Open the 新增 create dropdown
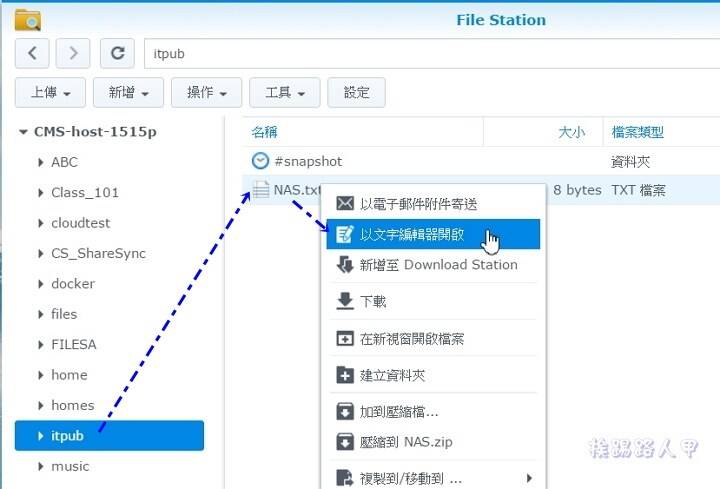 coord(128,92)
